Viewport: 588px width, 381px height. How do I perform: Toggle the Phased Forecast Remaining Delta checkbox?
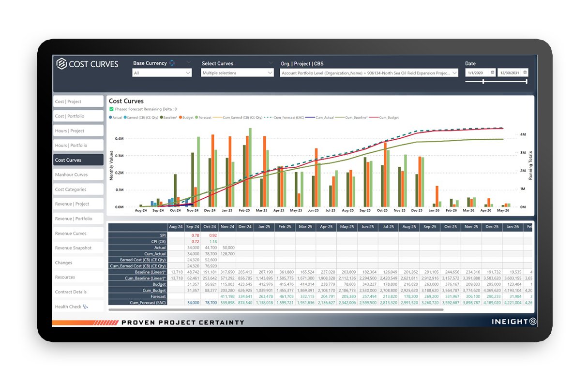[111, 109]
